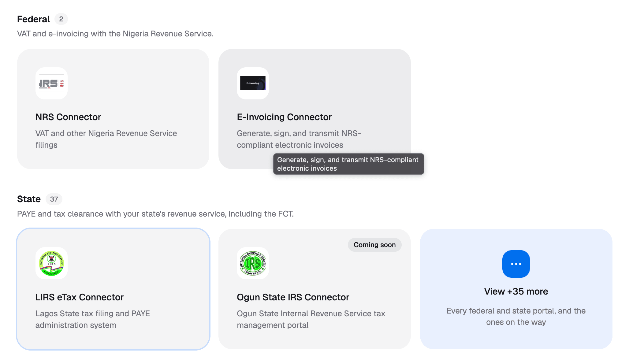Select the LIRS eTax Connector title

(x=80, y=297)
